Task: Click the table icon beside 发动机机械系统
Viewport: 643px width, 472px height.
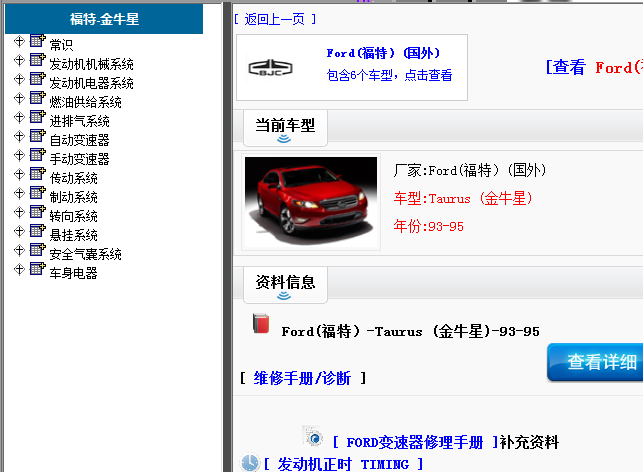Action: 38,59
